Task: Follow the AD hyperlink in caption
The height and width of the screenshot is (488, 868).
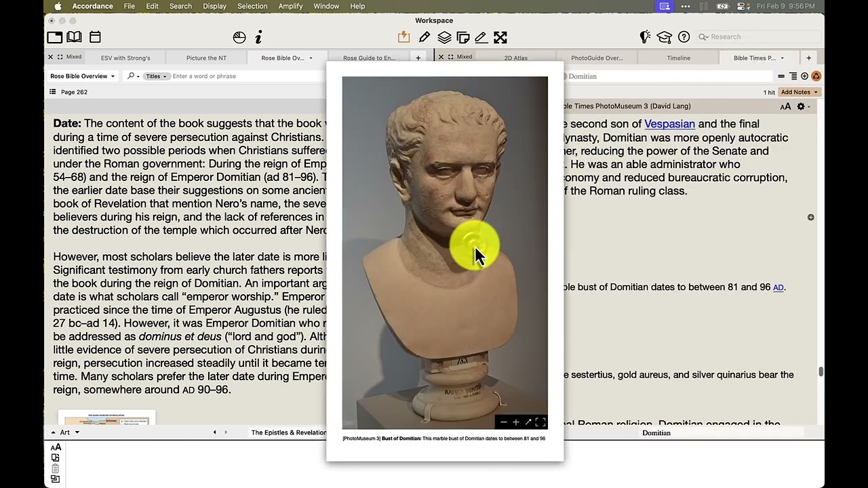Action: point(778,287)
